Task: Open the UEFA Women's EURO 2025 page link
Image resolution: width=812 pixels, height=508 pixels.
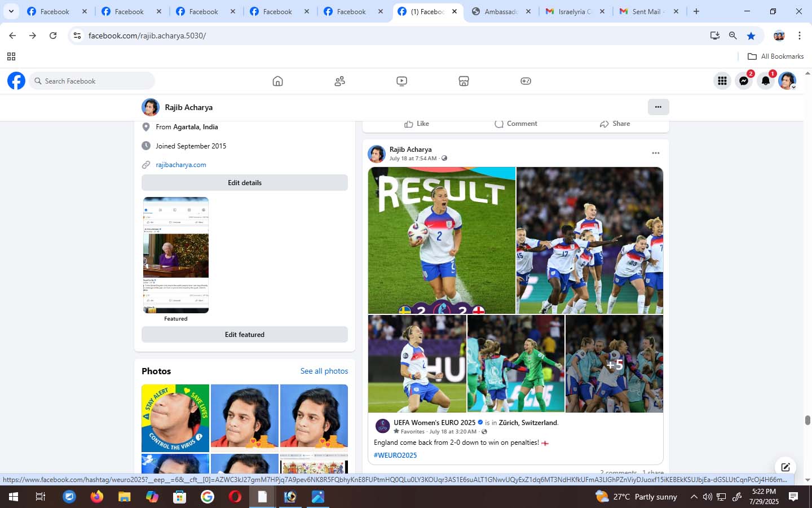Action: click(435, 422)
